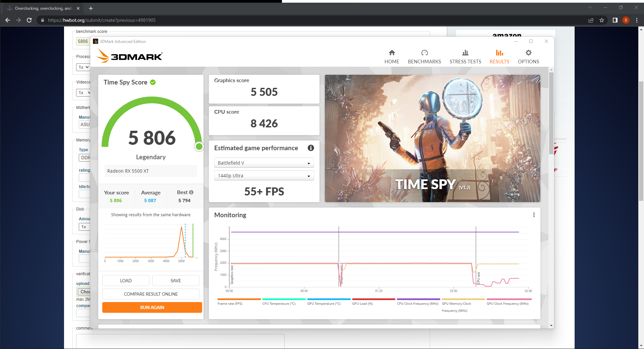Close the Overclocking browser tab
Image resolution: width=644 pixels, height=349 pixels.
coord(78,8)
